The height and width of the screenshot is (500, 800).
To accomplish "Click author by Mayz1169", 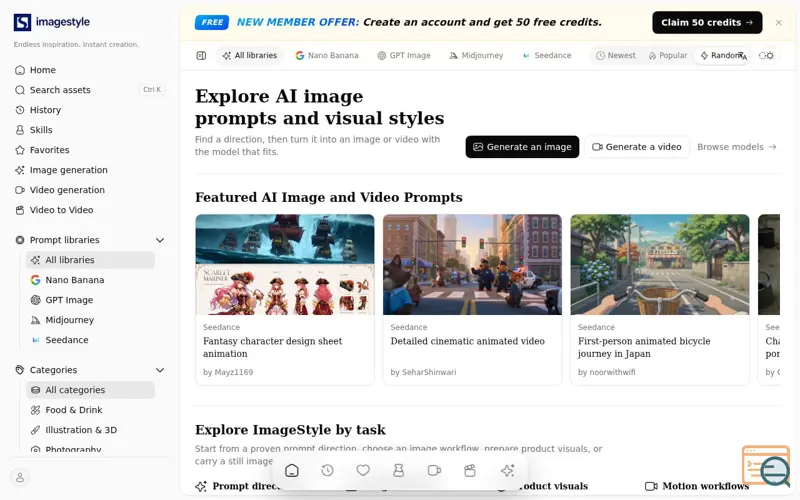I will point(228,372).
